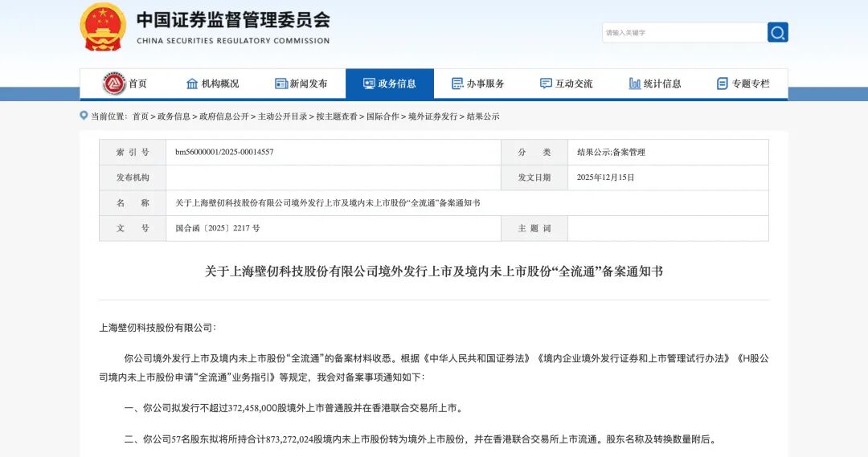Open the 国际合作 breadcrumb link

[x=383, y=116]
